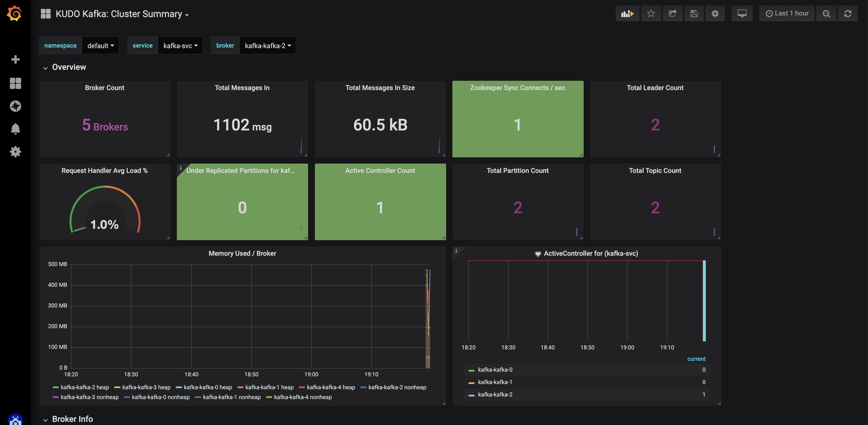Open Explore compass icon in sidebar

click(x=15, y=106)
